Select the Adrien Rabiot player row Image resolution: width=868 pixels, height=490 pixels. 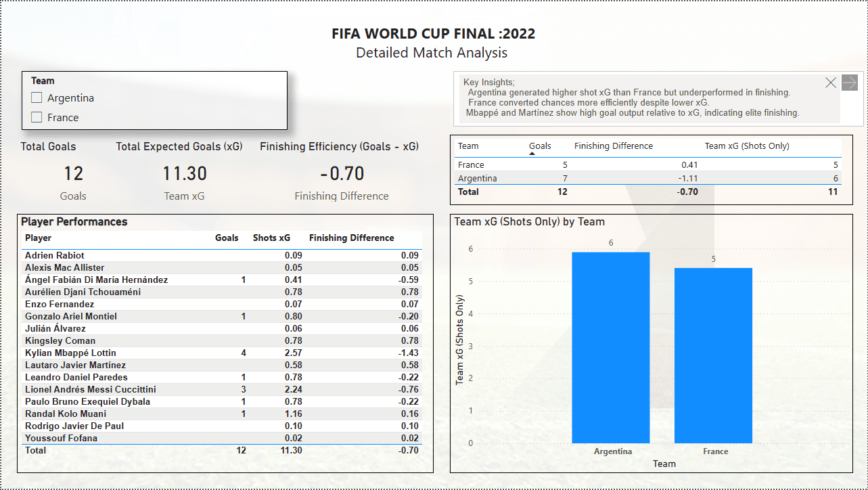point(222,256)
